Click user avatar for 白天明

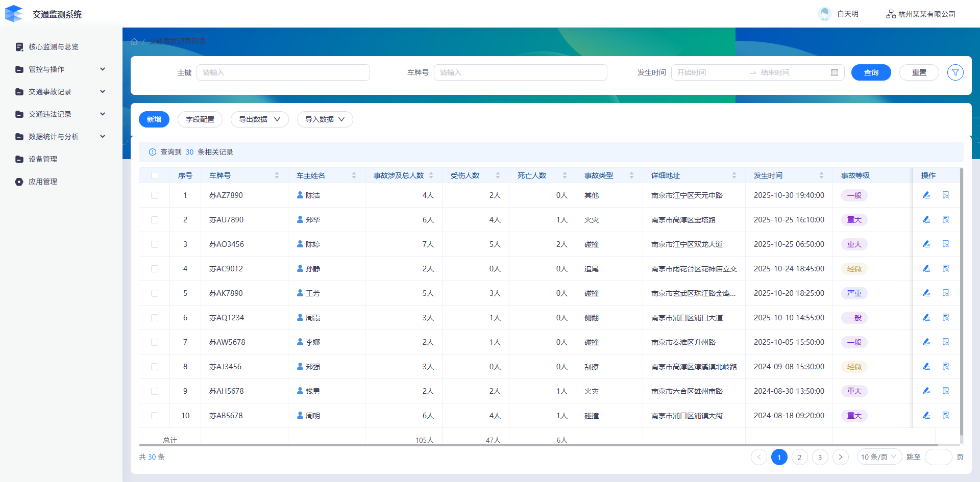[x=824, y=14]
